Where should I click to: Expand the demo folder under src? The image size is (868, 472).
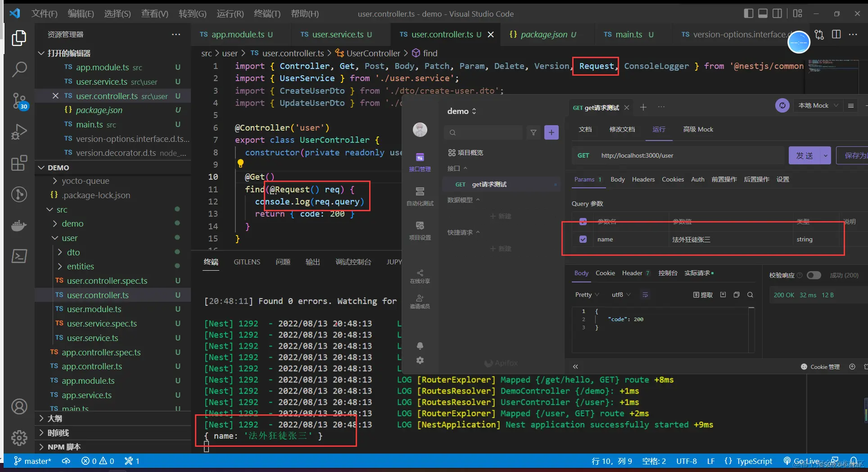(72, 223)
